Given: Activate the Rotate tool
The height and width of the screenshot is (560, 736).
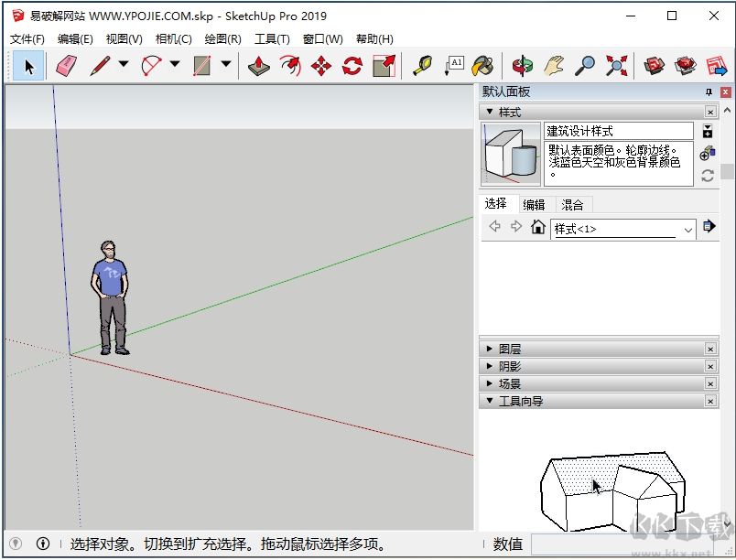Looking at the screenshot, I should coord(352,66).
